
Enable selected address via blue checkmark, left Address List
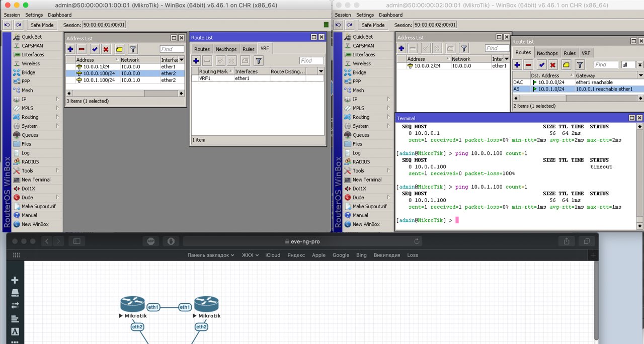point(95,49)
